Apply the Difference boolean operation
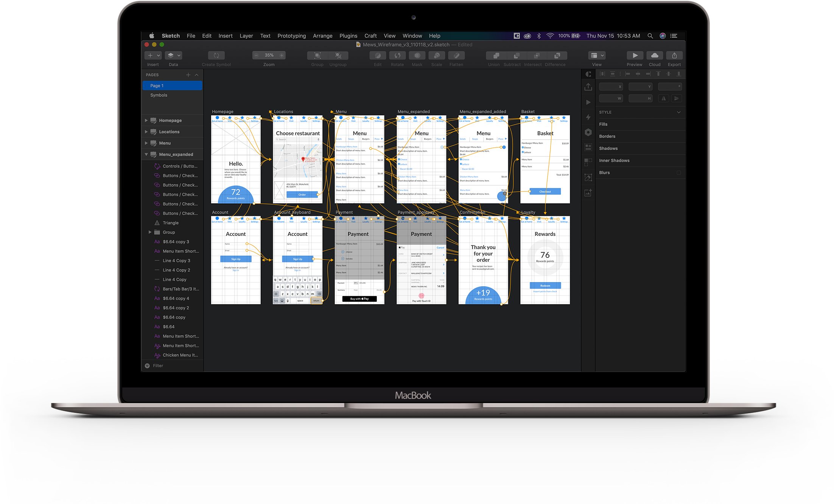834x504 pixels. pos(557,56)
